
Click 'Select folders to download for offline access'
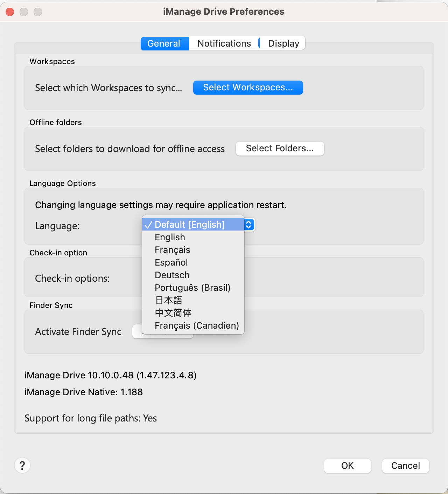130,149
